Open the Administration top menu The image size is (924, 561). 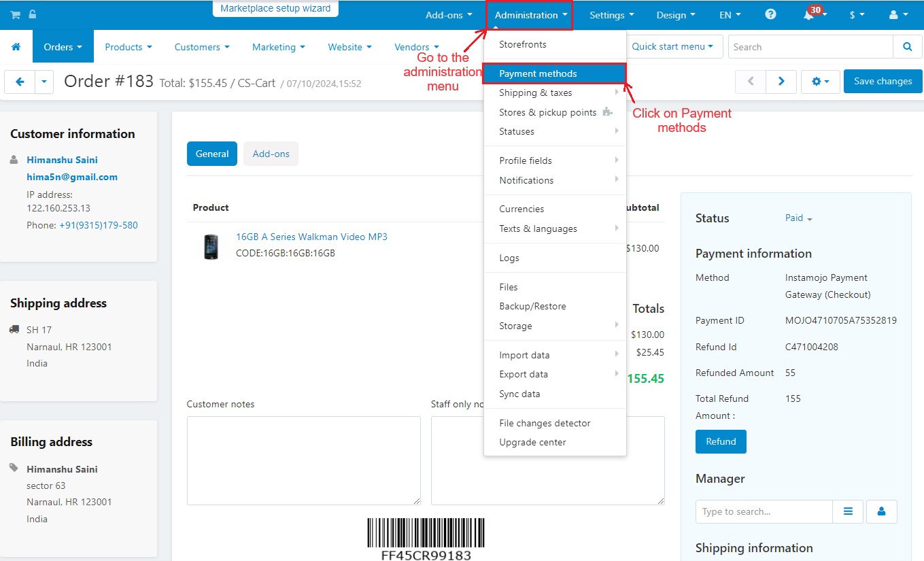pos(531,15)
